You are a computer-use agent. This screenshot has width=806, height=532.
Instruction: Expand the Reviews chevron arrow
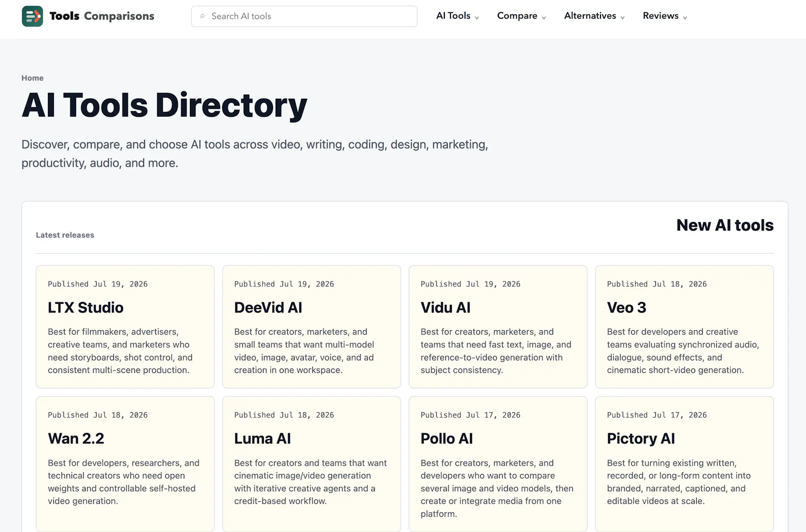[x=685, y=18]
